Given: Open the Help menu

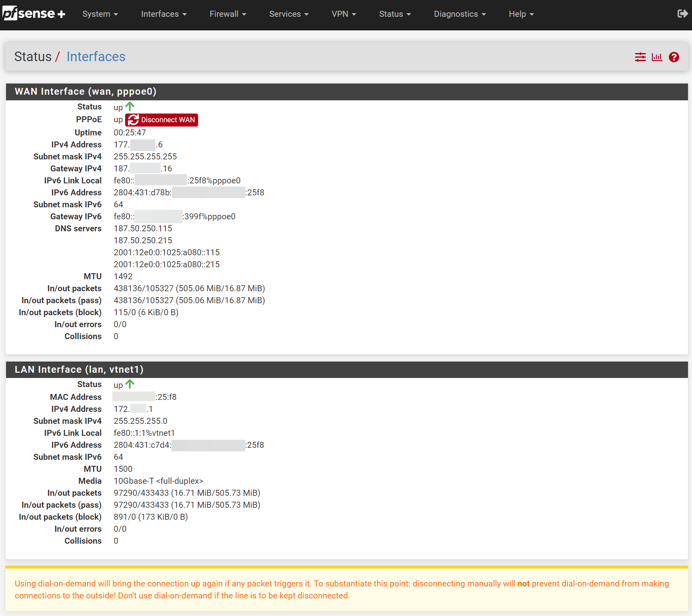Looking at the screenshot, I should click(x=521, y=14).
